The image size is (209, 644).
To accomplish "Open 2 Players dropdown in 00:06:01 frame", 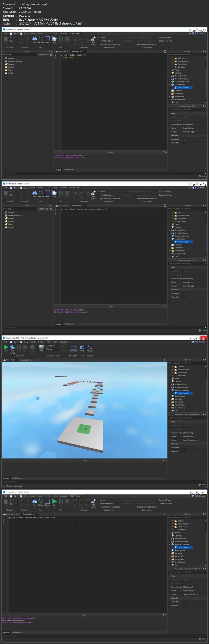I will [52, 349].
